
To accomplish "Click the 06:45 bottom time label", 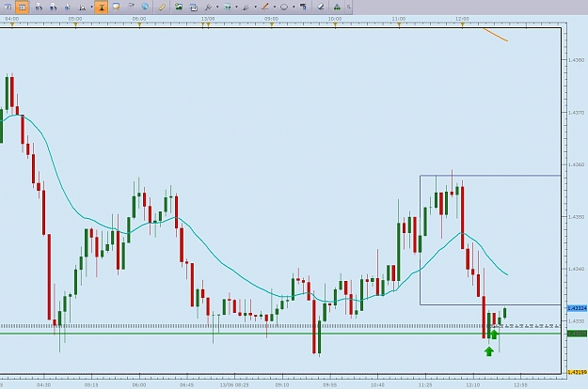I will [187, 384].
